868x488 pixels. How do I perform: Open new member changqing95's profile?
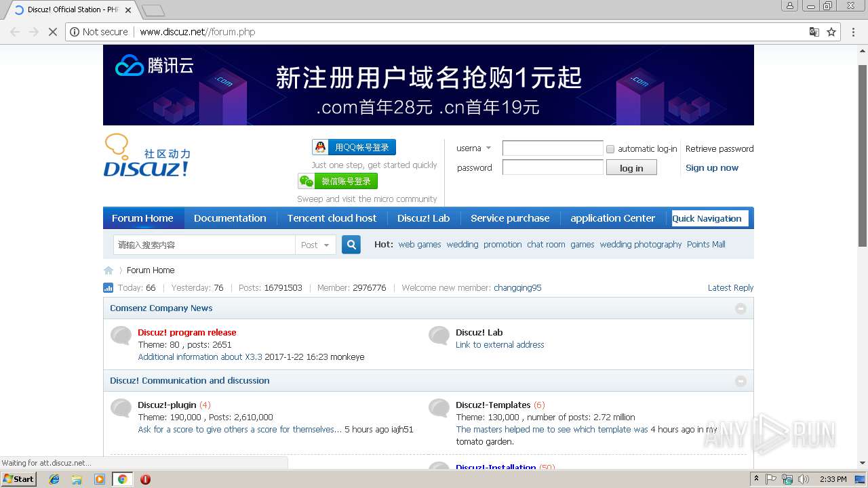517,288
